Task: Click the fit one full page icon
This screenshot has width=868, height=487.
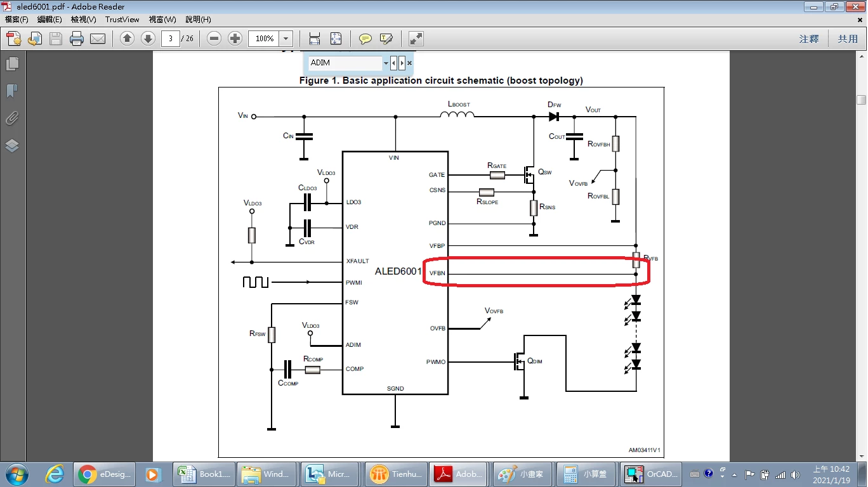Action: pyautogui.click(x=336, y=39)
